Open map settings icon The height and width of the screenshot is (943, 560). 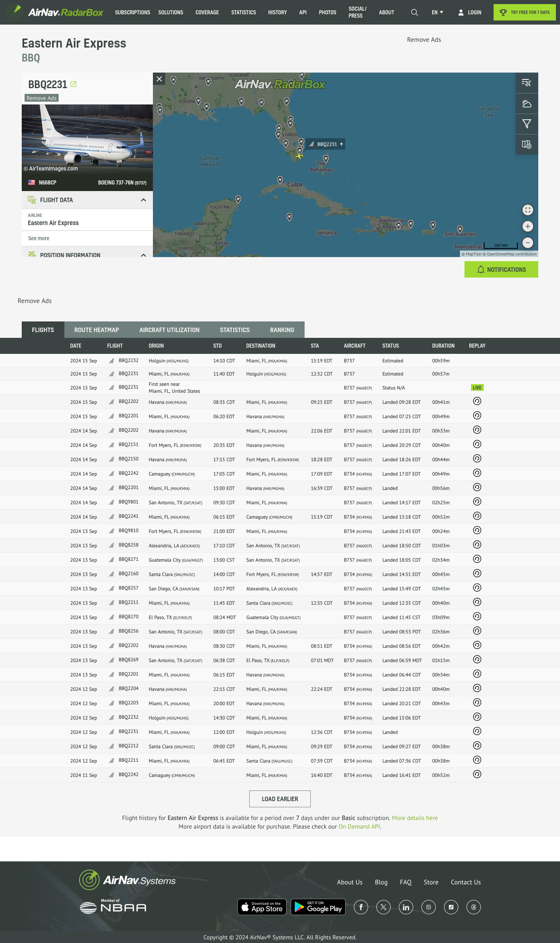pyautogui.click(x=527, y=144)
